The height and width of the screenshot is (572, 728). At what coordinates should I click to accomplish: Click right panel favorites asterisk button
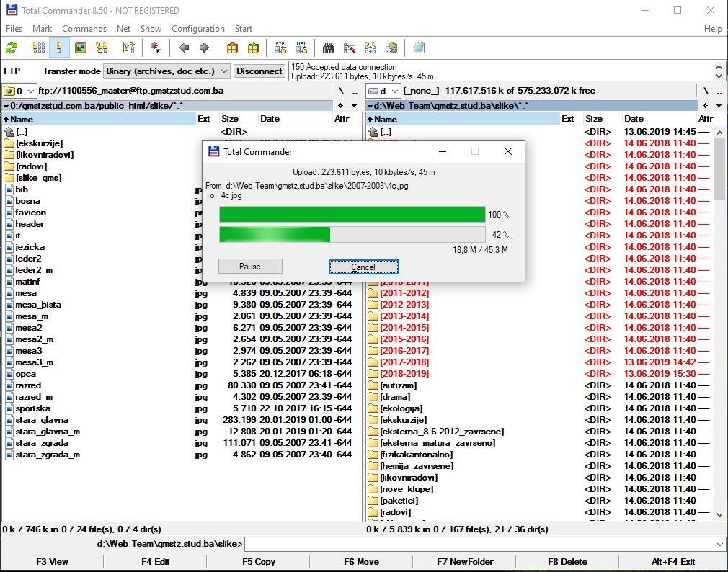point(705,106)
